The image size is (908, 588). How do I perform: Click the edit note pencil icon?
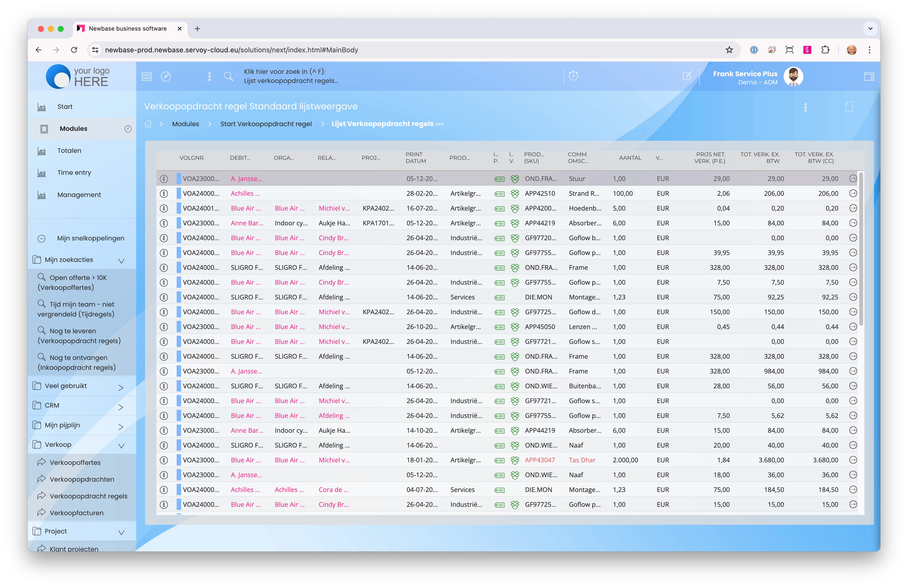point(687,76)
